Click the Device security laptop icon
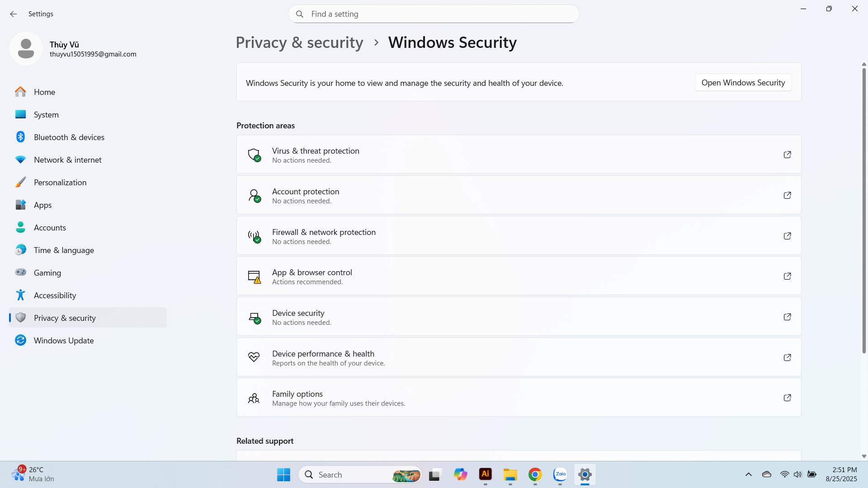The image size is (868, 488). pos(255,317)
